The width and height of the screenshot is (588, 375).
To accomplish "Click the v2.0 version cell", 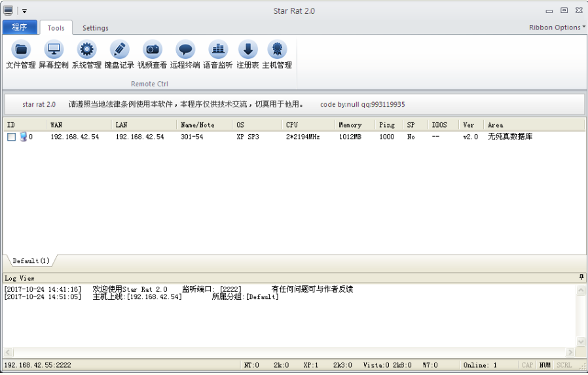I will pos(470,137).
